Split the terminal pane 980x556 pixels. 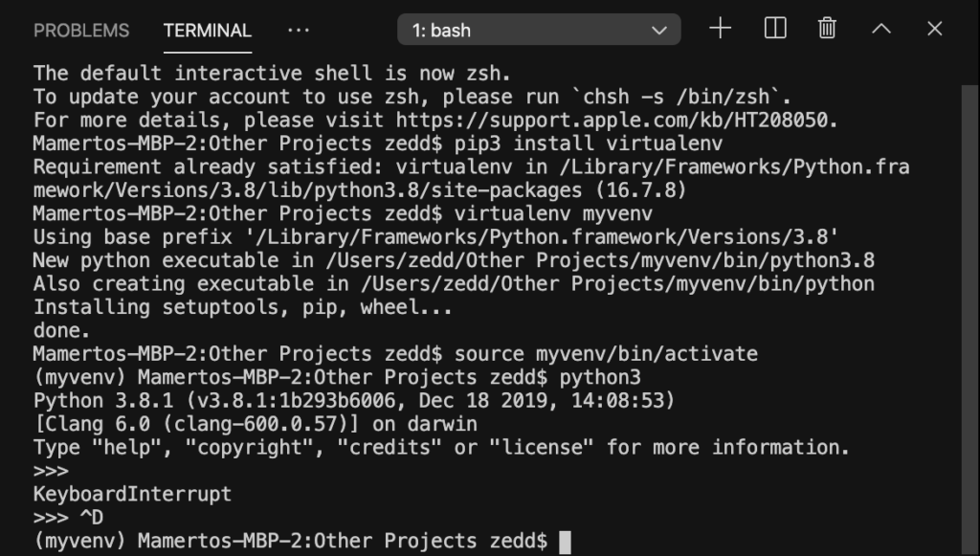click(x=775, y=29)
